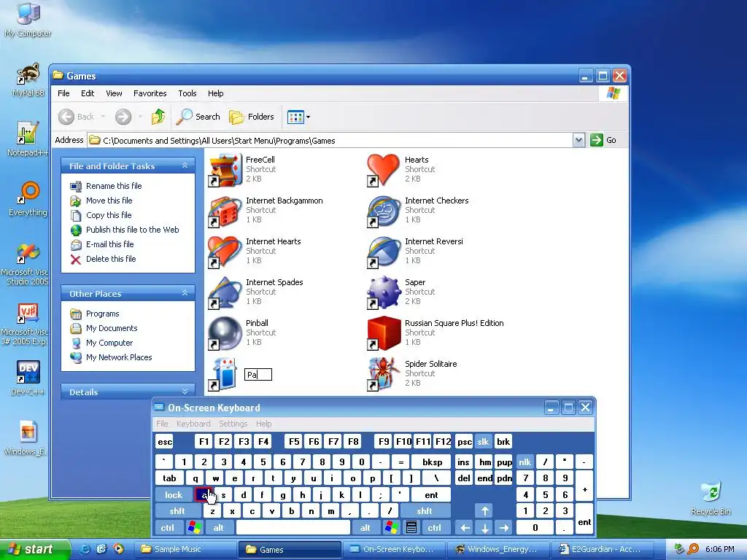This screenshot has width=747, height=560.
Task: Toggle the left shft key on keyboard
Action: coord(177,511)
